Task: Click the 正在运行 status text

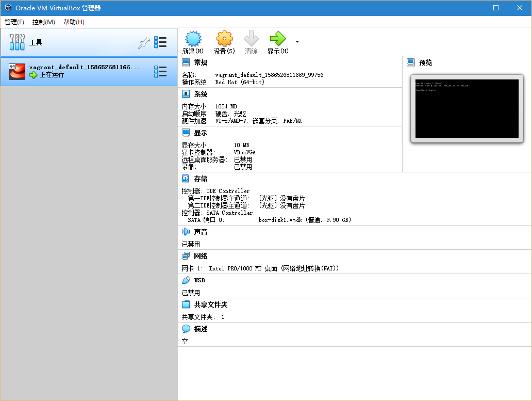Action: coord(52,75)
